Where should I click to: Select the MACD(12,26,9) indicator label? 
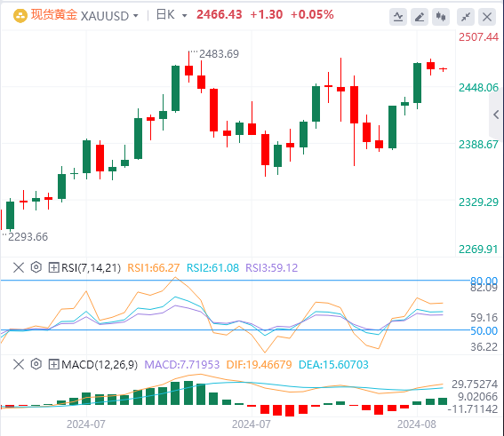click(x=100, y=365)
